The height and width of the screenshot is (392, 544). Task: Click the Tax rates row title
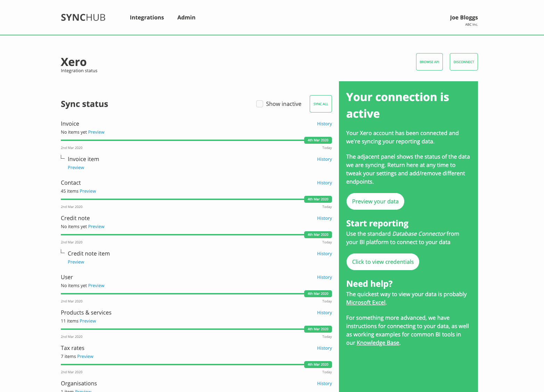(x=73, y=348)
